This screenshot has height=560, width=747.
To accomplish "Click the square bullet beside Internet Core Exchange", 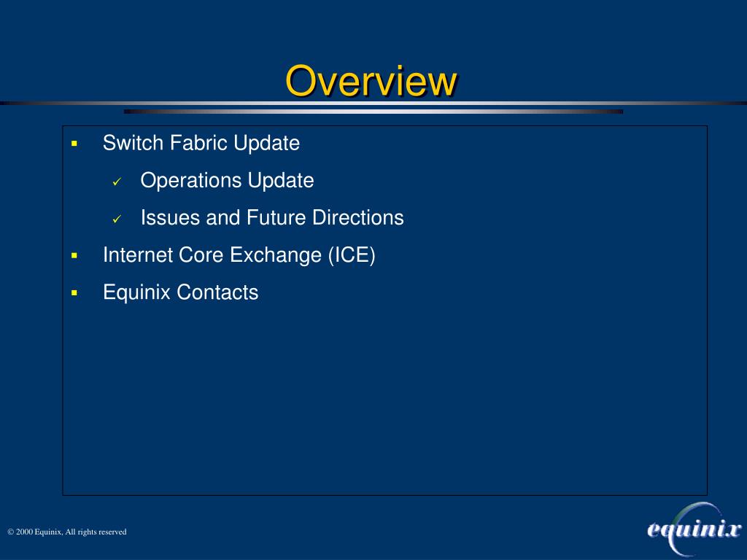I will tap(74, 256).
